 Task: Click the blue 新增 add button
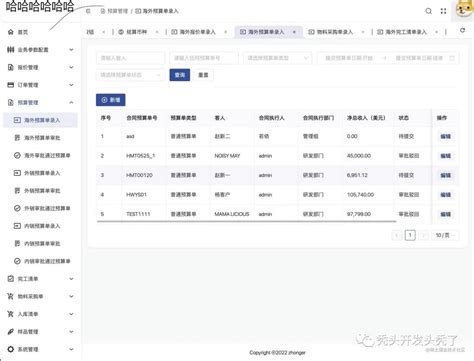[x=111, y=100]
